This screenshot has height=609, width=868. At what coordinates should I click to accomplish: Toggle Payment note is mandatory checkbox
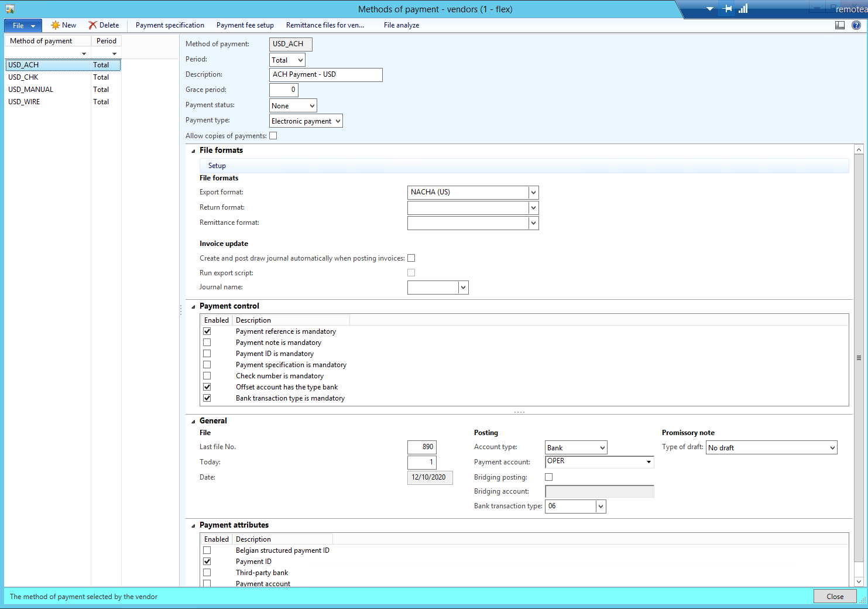coord(207,343)
